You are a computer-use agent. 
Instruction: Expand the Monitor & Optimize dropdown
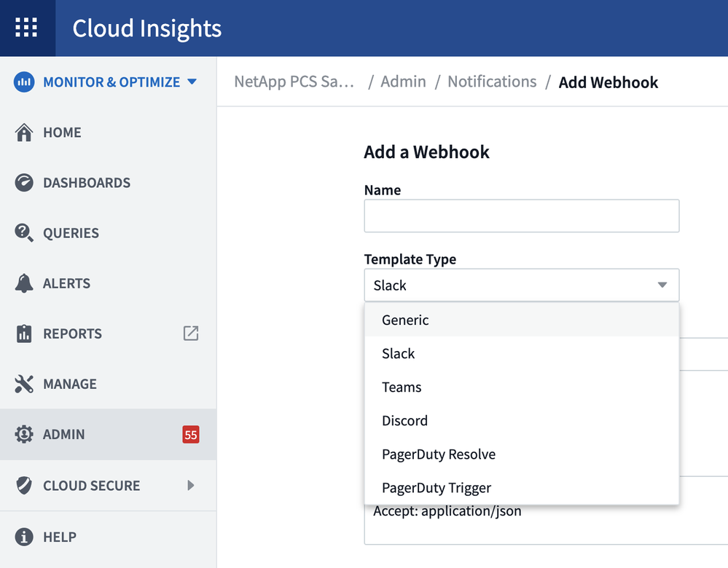click(x=192, y=82)
